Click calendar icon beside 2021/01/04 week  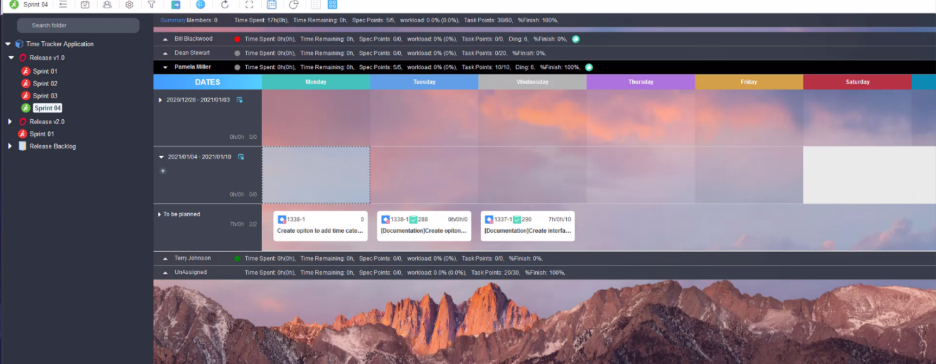coord(241,157)
